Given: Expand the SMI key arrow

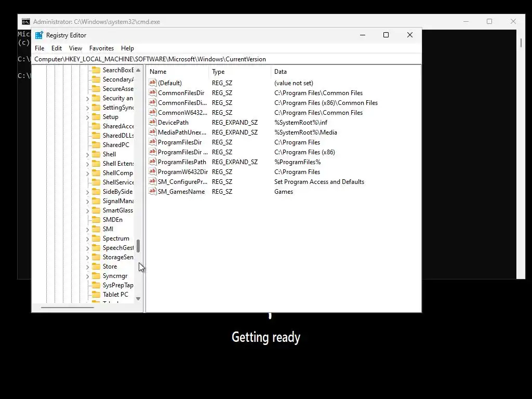Looking at the screenshot, I should (87, 230).
